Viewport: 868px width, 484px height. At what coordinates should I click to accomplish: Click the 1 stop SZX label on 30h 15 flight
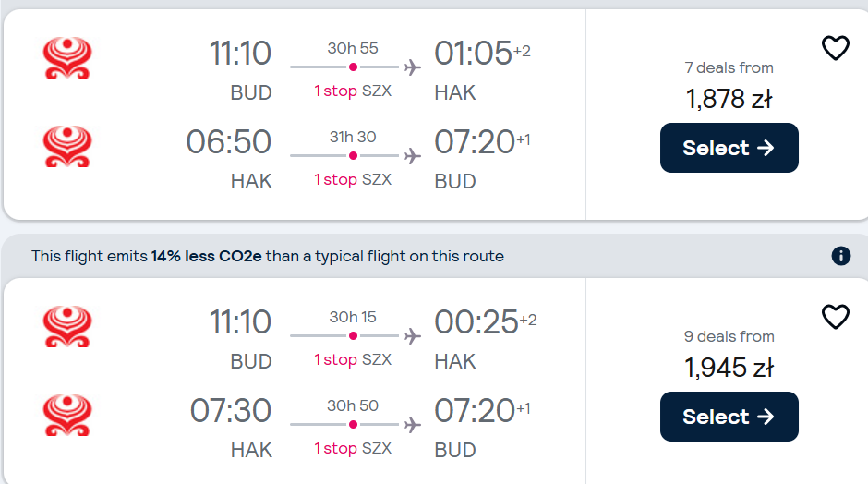tap(353, 359)
